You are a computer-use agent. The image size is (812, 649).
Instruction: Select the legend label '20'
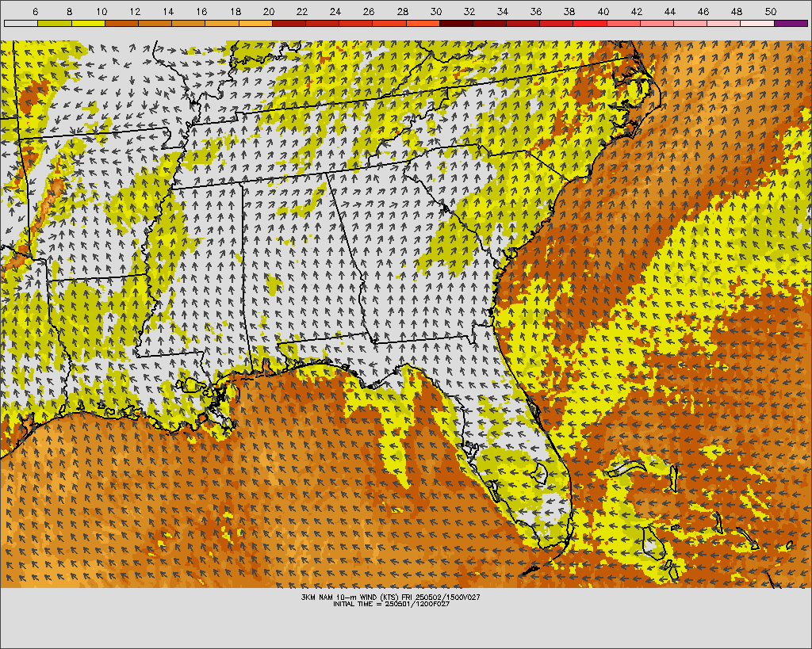269,11
